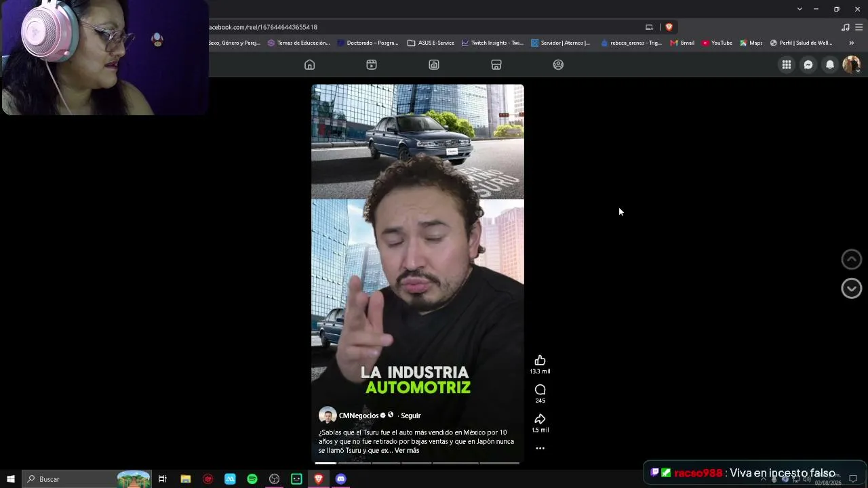Open the Gmail bookmark
The image size is (868, 488).
click(682, 43)
